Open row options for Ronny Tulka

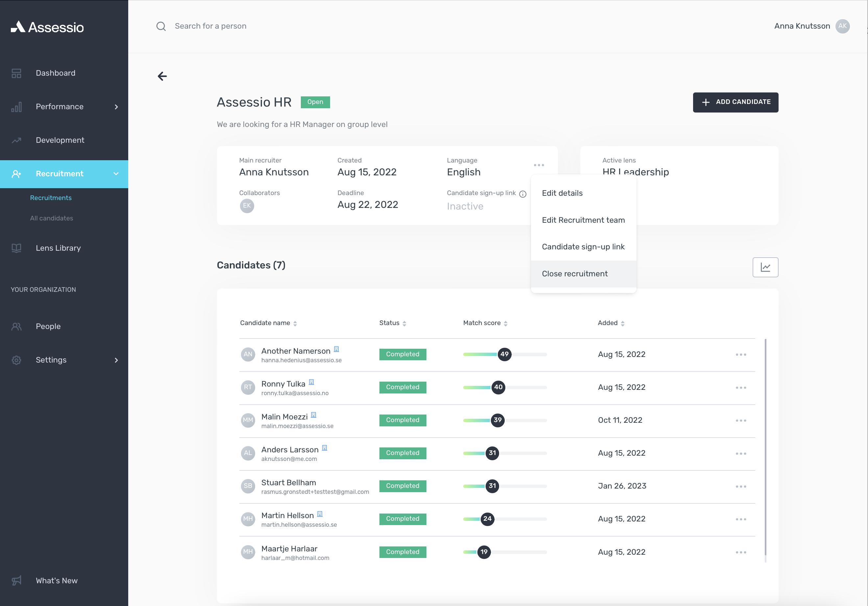pyautogui.click(x=741, y=387)
